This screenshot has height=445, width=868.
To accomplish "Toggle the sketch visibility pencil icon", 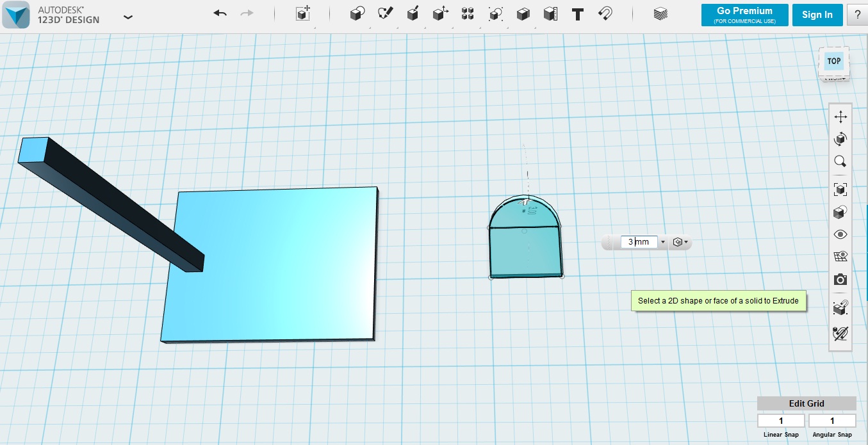I will (x=840, y=333).
